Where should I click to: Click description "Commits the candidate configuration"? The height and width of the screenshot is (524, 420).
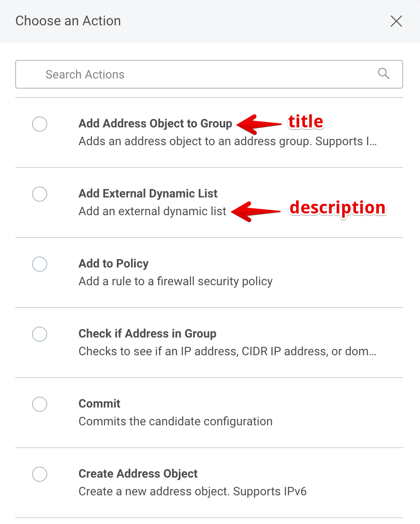[175, 421]
